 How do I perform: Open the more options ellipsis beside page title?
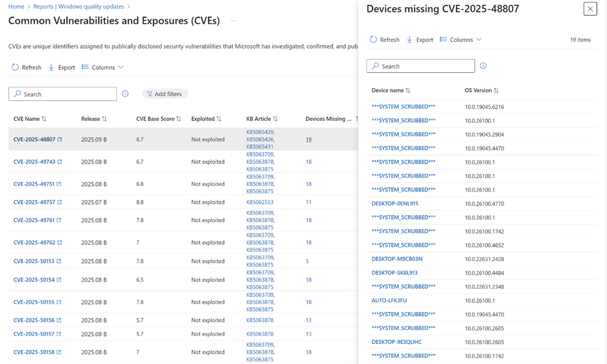(233, 21)
